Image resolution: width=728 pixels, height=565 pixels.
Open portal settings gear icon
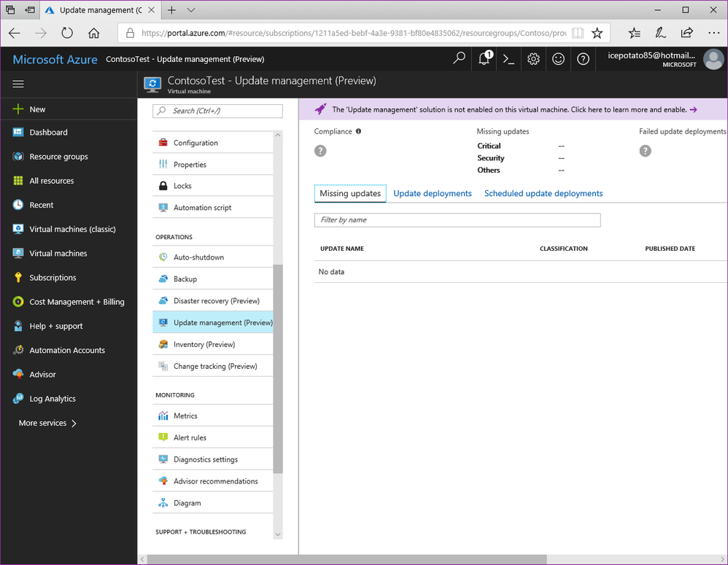533,59
